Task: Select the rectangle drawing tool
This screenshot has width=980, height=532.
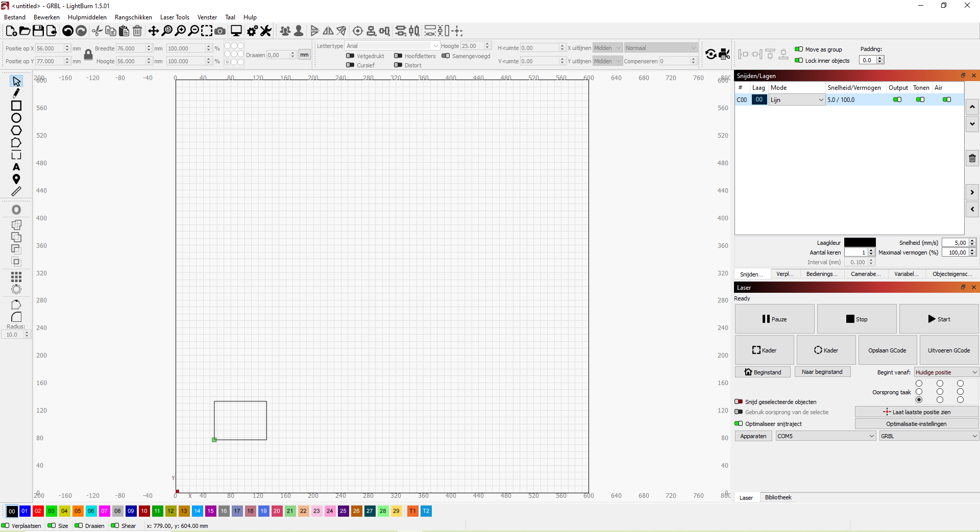Action: point(16,106)
